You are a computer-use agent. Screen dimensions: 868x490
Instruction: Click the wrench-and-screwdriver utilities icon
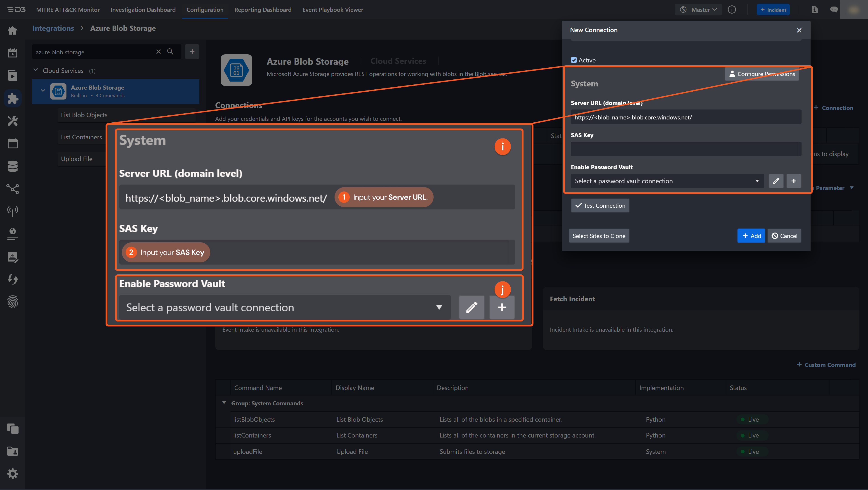pos(12,121)
